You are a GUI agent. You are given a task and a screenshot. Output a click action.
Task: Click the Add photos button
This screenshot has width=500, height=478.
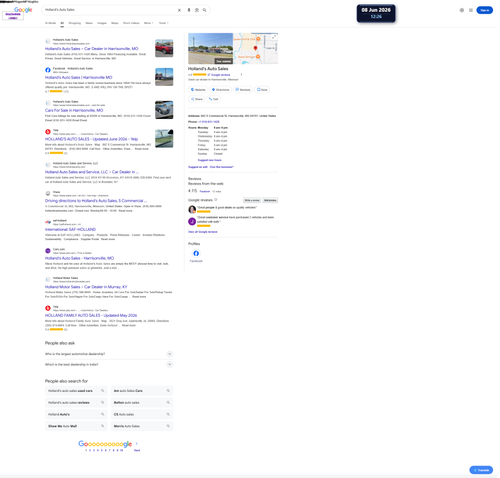tap(270, 200)
